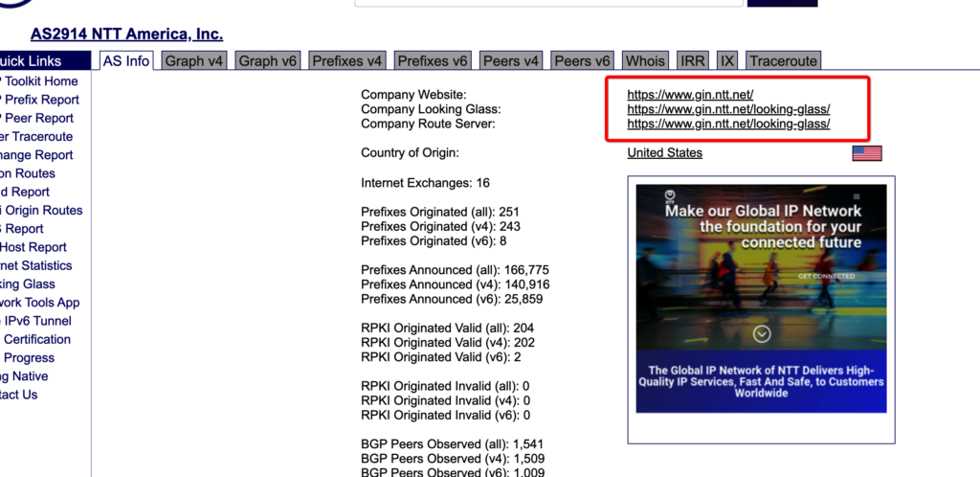Viewport: 980px width, 477px height.
Task: Switch to the Prefixes v6 tab
Action: (433, 61)
